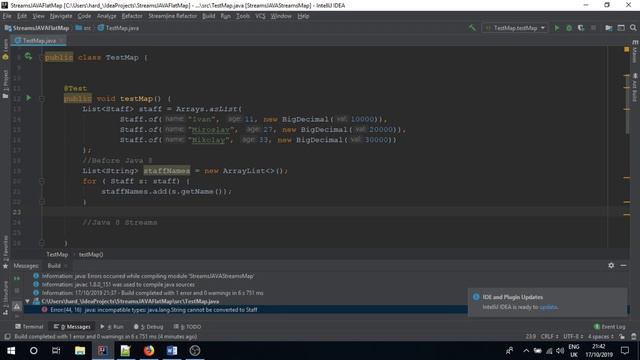This screenshot has width=640, height=360.
Task: Open the CRLF line separator selector
Action: (549, 337)
